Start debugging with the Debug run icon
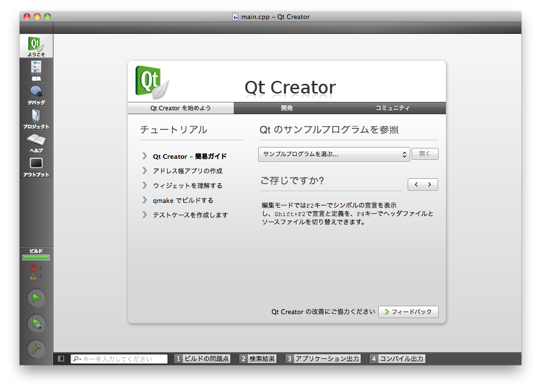541x392 pixels. coord(36,323)
